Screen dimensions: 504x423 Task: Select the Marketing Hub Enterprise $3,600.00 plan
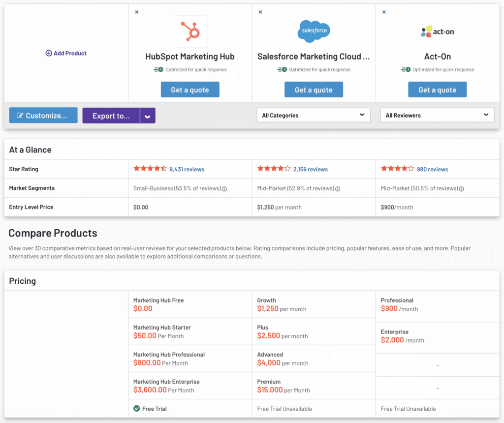point(190,386)
